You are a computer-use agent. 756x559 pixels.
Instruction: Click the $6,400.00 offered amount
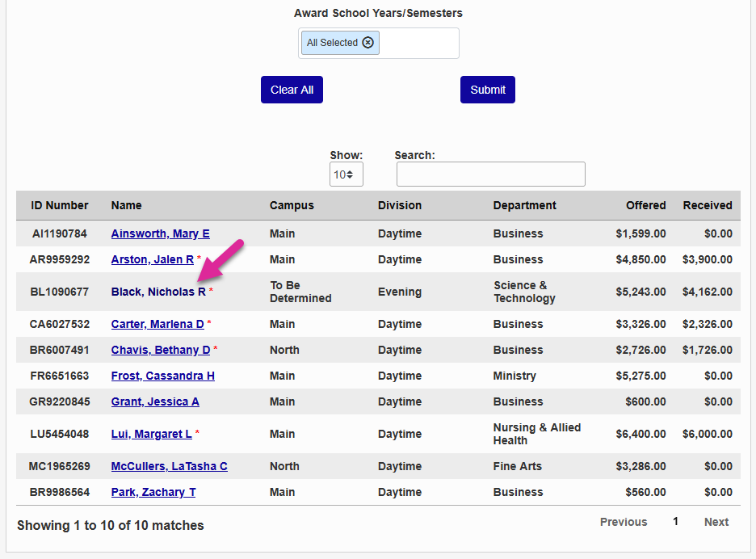pos(640,434)
